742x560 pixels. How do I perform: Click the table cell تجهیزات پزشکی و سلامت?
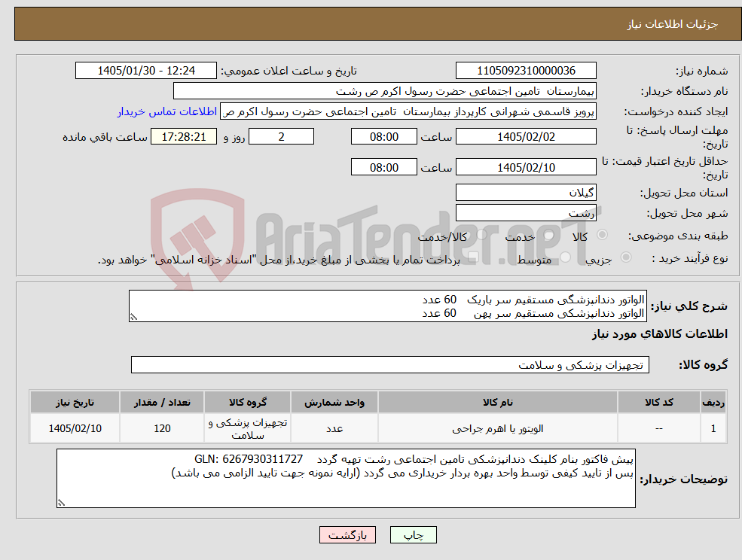[x=248, y=428]
